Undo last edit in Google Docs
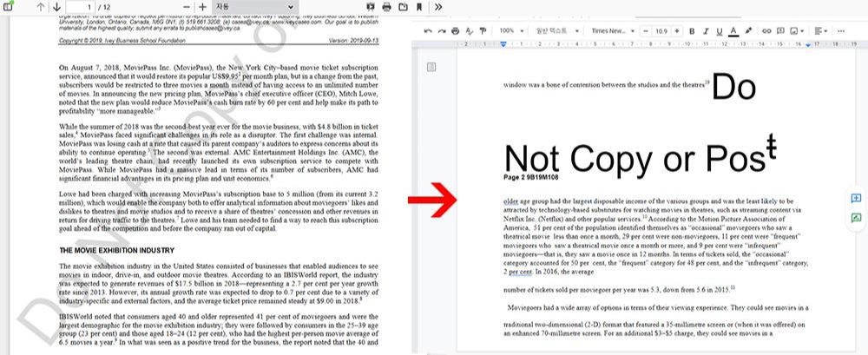Viewport: 868px width, 355px height. (428, 31)
